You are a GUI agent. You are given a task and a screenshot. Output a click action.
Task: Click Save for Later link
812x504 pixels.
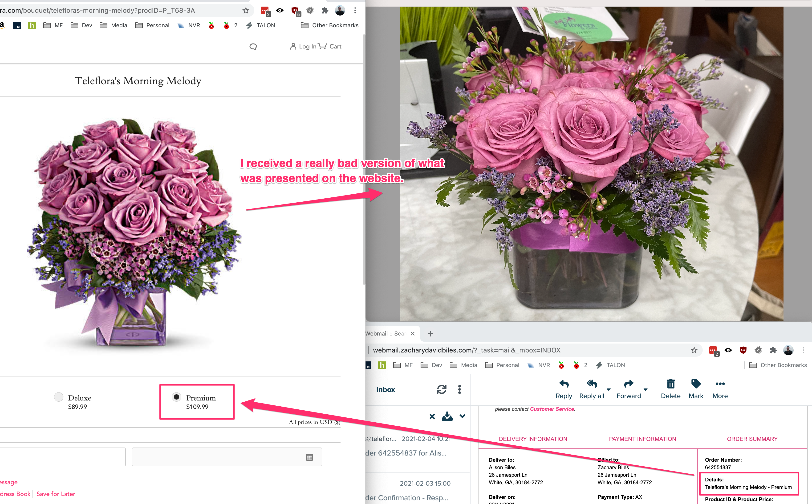tap(56, 494)
